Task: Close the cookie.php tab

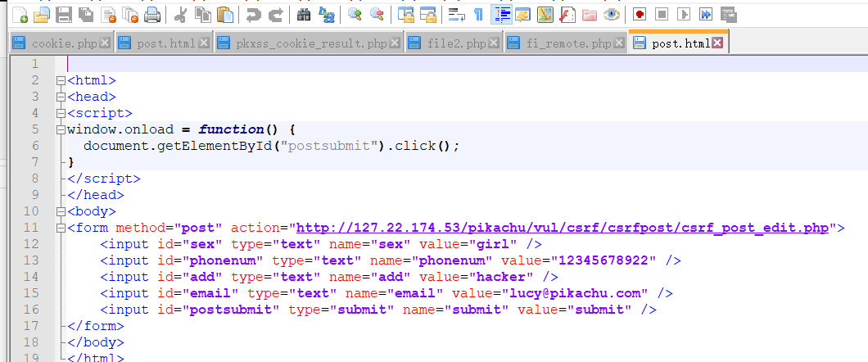Action: pyautogui.click(x=105, y=43)
